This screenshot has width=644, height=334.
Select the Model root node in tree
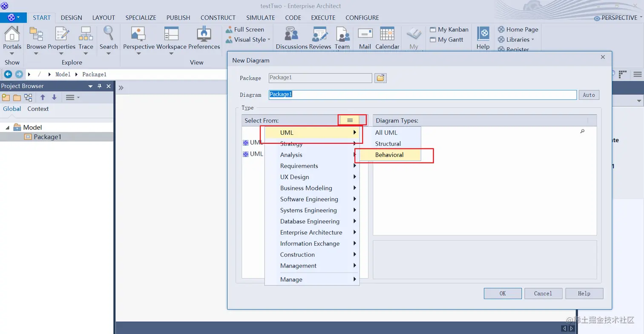(x=32, y=128)
